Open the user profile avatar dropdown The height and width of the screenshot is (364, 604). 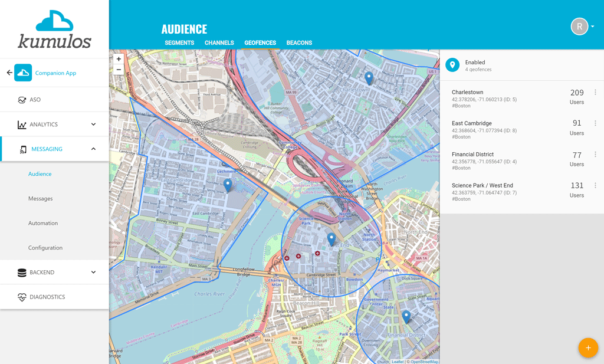(582, 27)
